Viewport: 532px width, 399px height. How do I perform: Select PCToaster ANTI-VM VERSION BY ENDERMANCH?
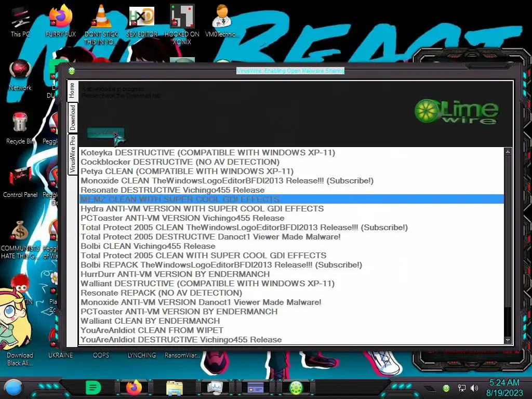tap(291, 312)
